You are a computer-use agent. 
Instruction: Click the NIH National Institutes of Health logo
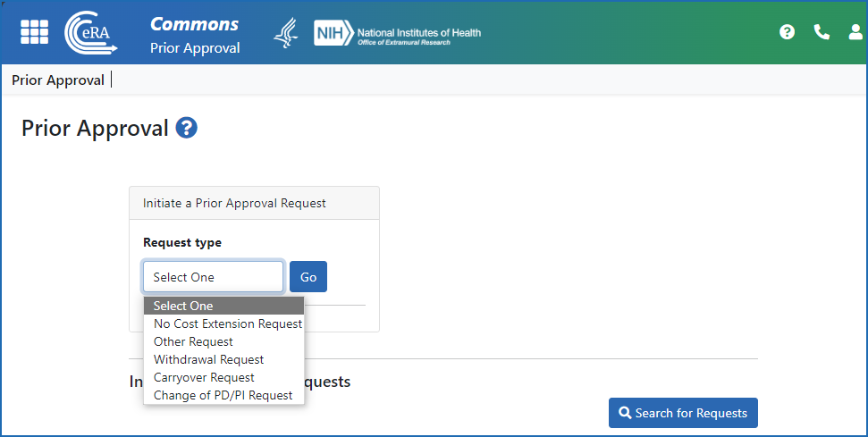click(397, 34)
